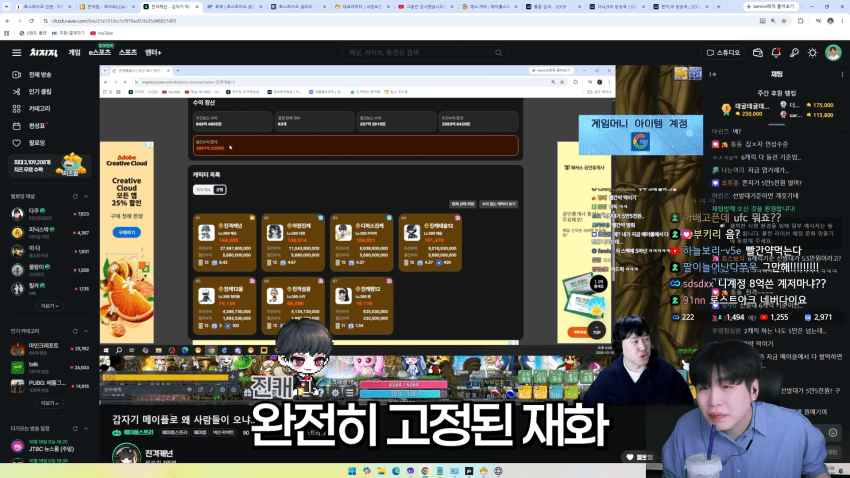The image size is (850, 478).
Task: Open the YouTube bookmark
Action: point(102,33)
